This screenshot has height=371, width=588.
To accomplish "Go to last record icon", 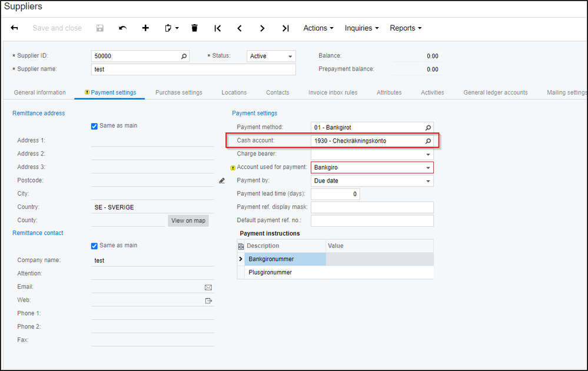I will coord(285,28).
